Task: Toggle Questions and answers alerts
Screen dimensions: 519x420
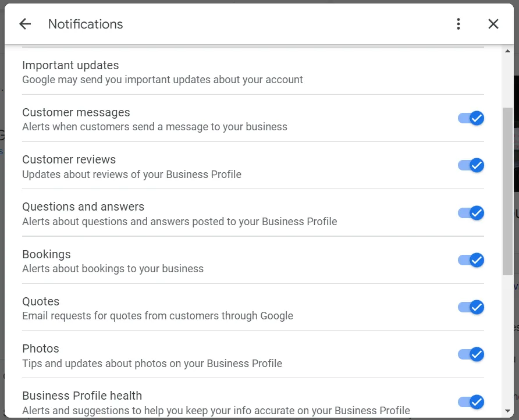Action: click(x=471, y=213)
